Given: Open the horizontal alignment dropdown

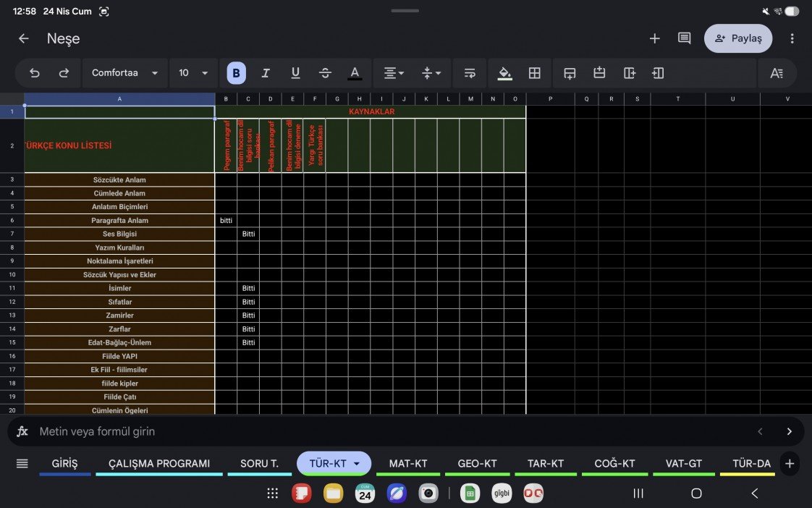Looking at the screenshot, I should pyautogui.click(x=394, y=73).
